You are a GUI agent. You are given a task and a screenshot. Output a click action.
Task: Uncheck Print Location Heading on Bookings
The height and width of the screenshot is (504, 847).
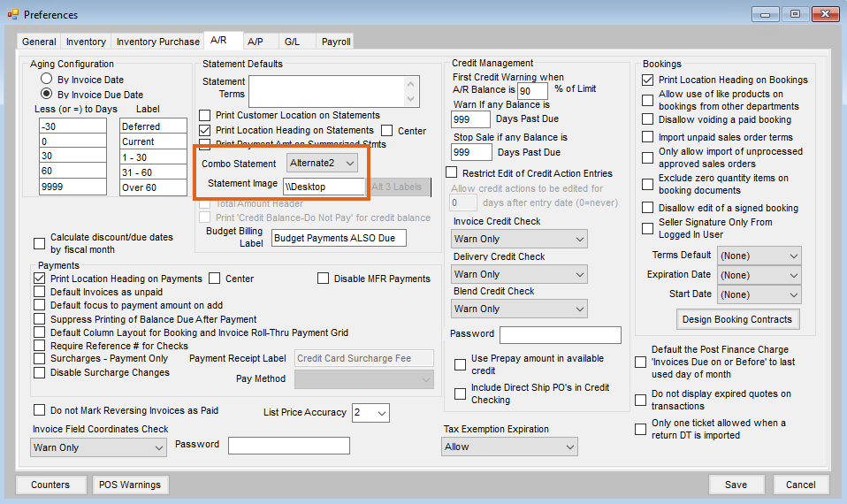tap(648, 80)
